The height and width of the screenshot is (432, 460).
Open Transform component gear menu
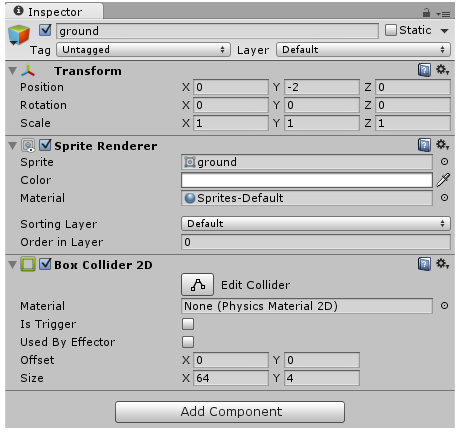click(x=443, y=70)
